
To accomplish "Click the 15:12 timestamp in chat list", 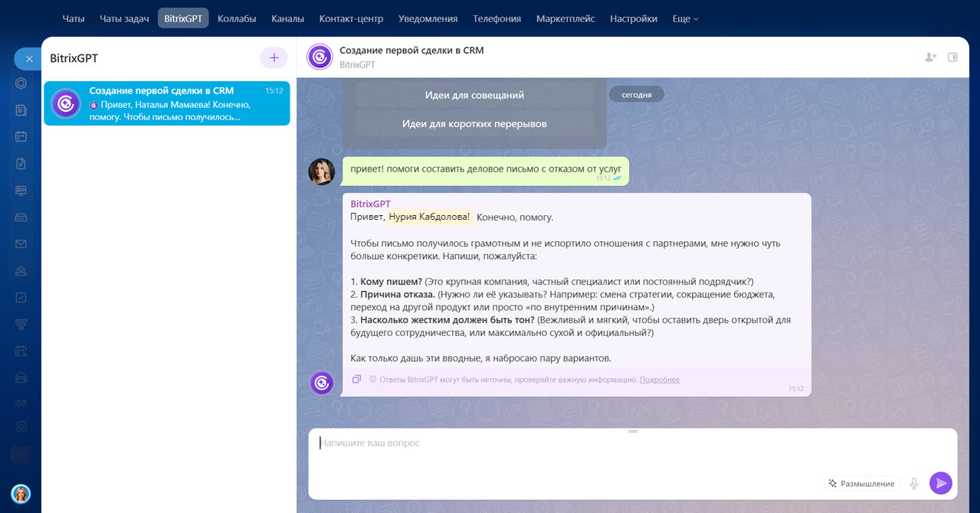I will 274,90.
